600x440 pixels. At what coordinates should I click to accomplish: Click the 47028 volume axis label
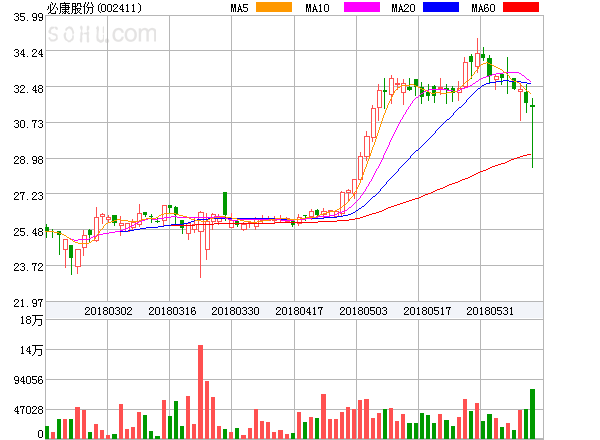tap(28, 410)
